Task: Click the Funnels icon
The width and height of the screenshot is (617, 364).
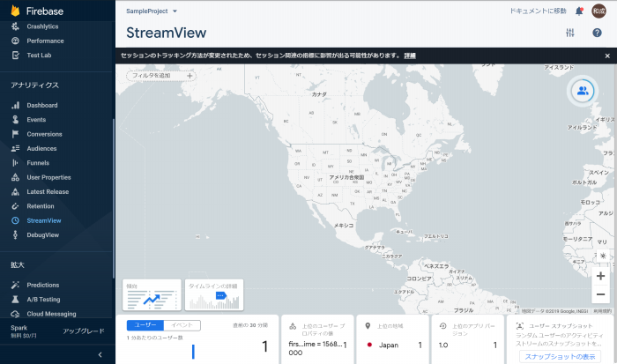Action: (x=15, y=163)
